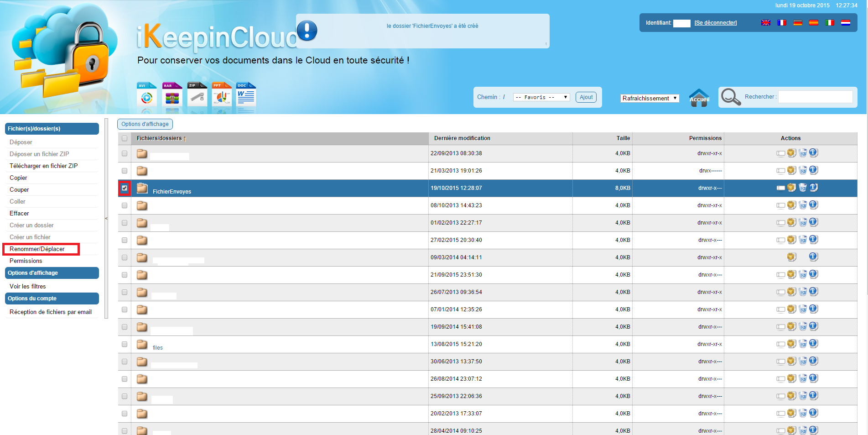
Task: Check the checkbox next to the files folder
Action: pos(125,344)
